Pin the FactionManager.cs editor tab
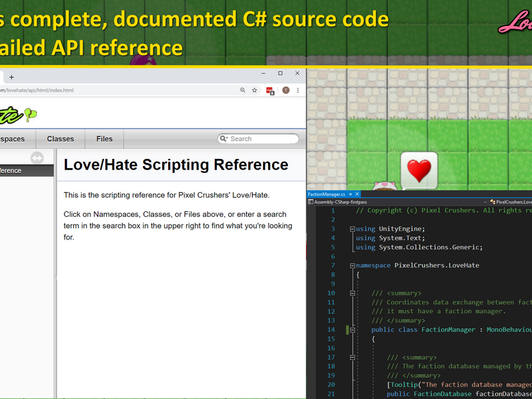This screenshot has width=532, height=399. [350, 194]
